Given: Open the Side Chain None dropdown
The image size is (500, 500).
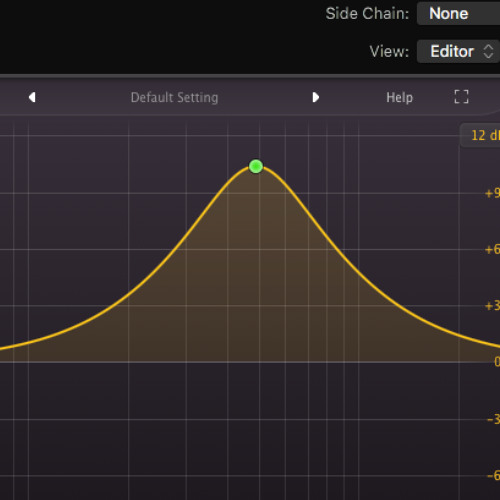Looking at the screenshot, I should (458, 14).
